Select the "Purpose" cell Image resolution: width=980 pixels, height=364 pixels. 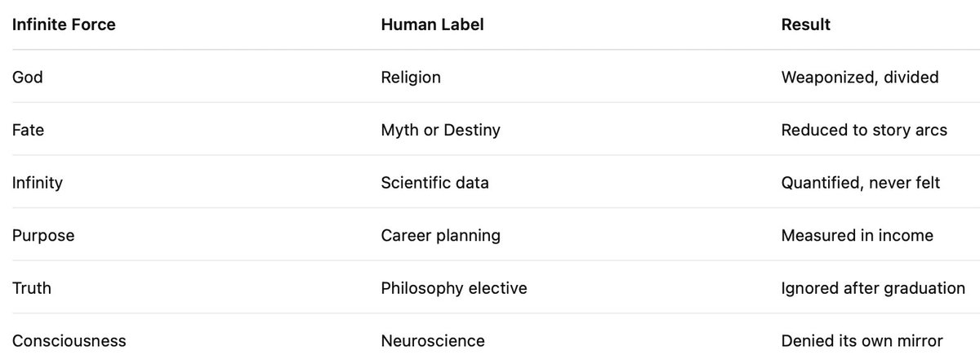click(x=43, y=235)
